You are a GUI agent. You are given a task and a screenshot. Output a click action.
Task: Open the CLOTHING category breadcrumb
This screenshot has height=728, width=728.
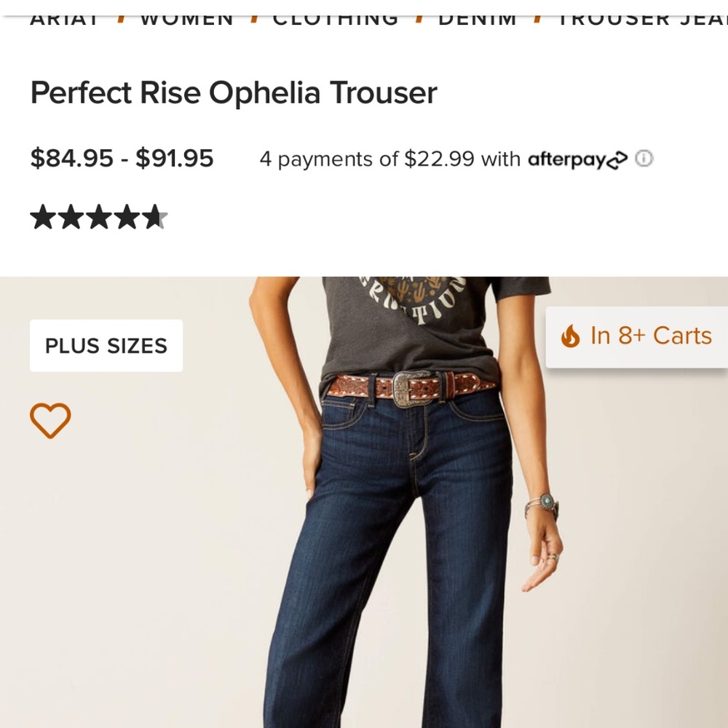335,17
